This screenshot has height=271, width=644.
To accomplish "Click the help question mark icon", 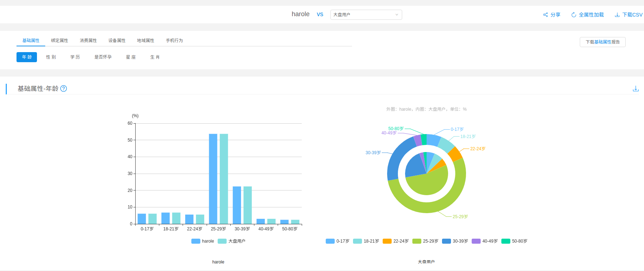I will 64,88.
